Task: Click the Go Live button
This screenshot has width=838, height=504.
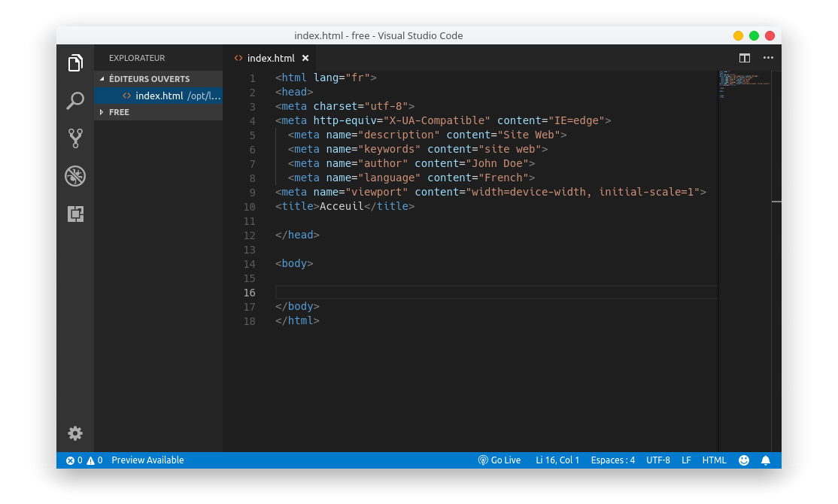Action: 499,460
